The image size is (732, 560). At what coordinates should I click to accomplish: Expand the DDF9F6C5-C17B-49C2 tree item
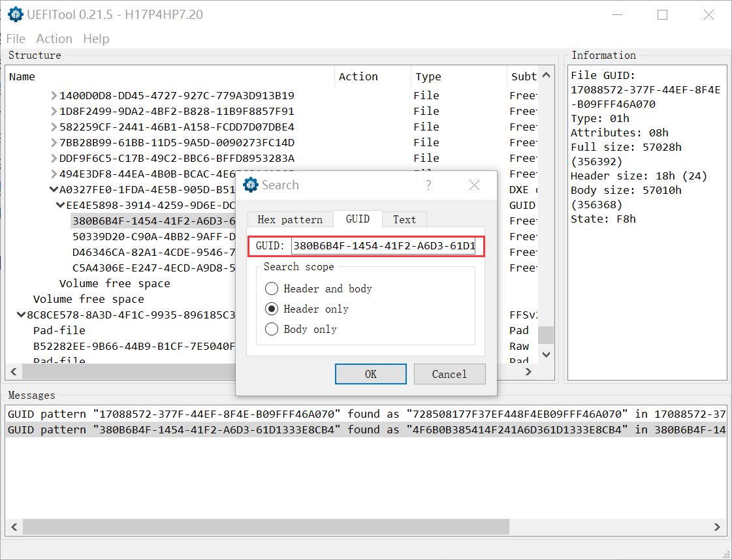tap(54, 159)
